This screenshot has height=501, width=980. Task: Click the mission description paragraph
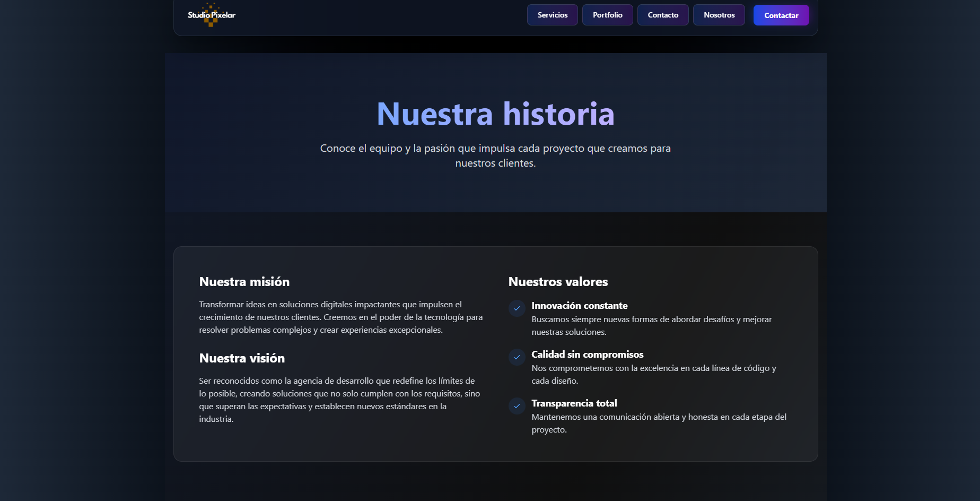click(340, 317)
